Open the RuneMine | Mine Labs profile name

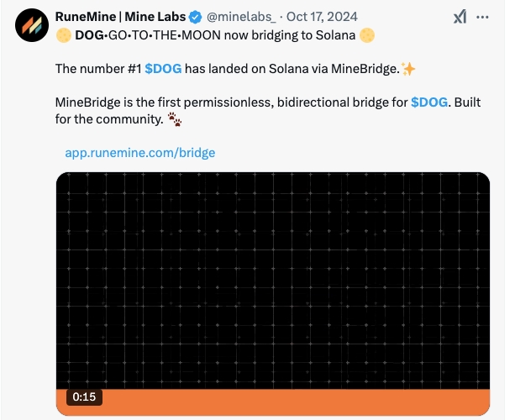tap(120, 17)
